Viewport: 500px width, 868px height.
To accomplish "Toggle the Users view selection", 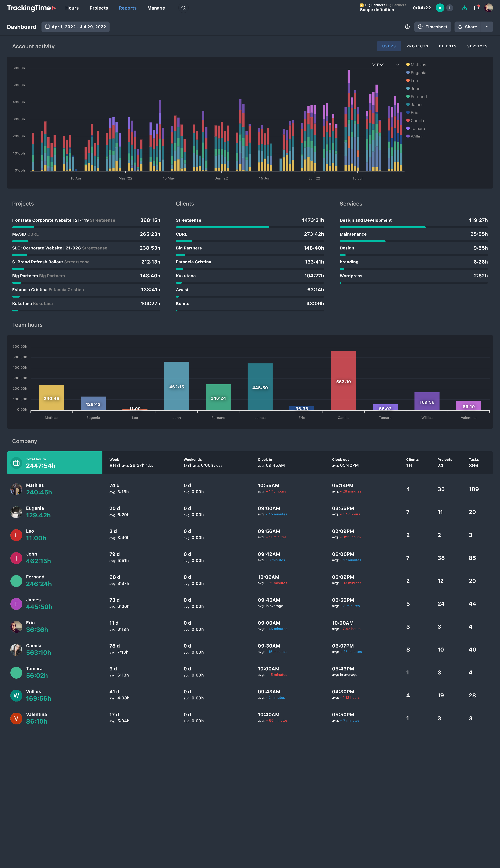I will point(389,46).
